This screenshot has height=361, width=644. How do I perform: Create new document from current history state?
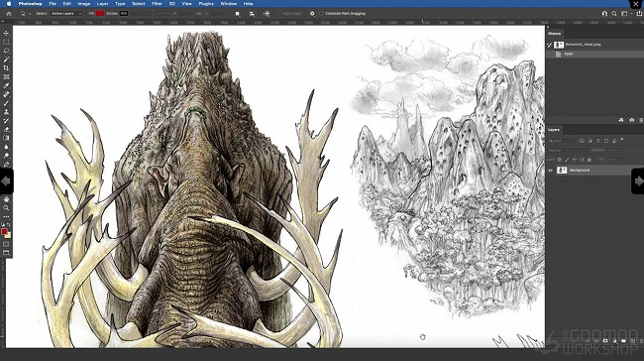[x=621, y=120]
